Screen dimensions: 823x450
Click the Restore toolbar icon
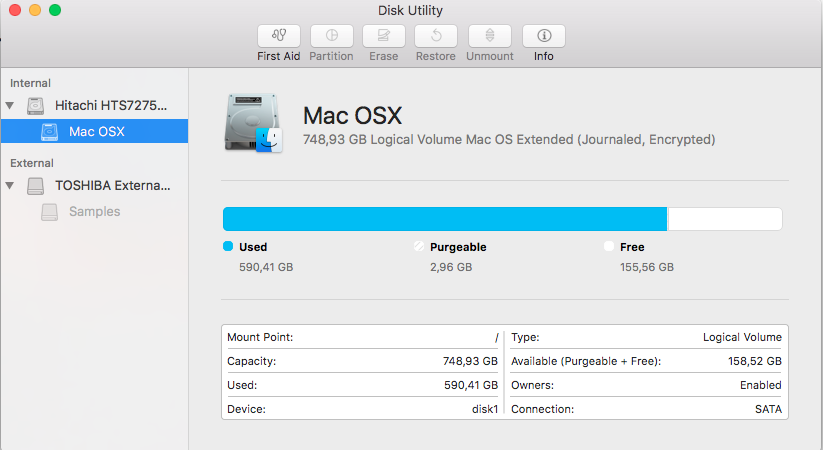click(x=436, y=36)
